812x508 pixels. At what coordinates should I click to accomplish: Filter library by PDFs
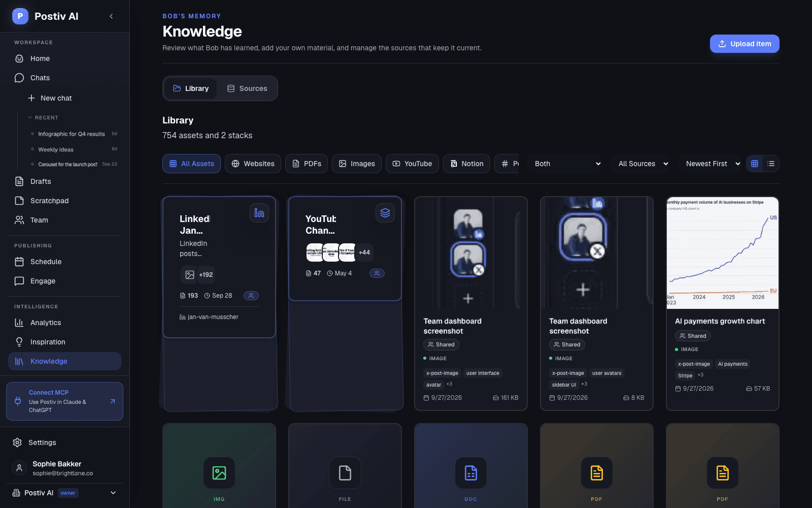[307, 164]
